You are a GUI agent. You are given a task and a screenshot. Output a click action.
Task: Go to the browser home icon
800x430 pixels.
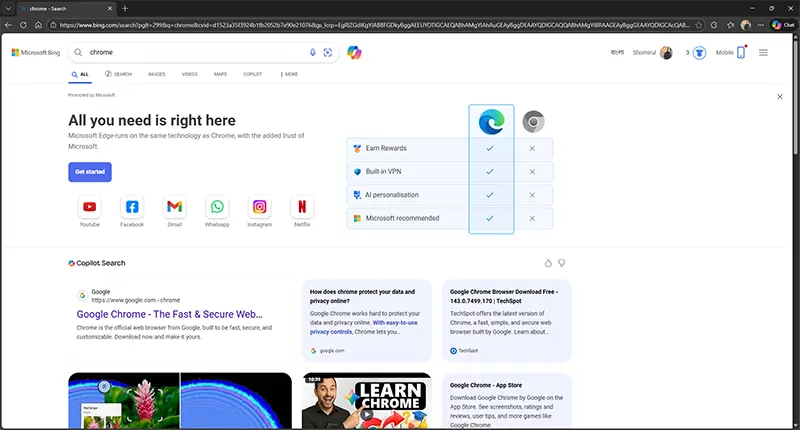38,24
